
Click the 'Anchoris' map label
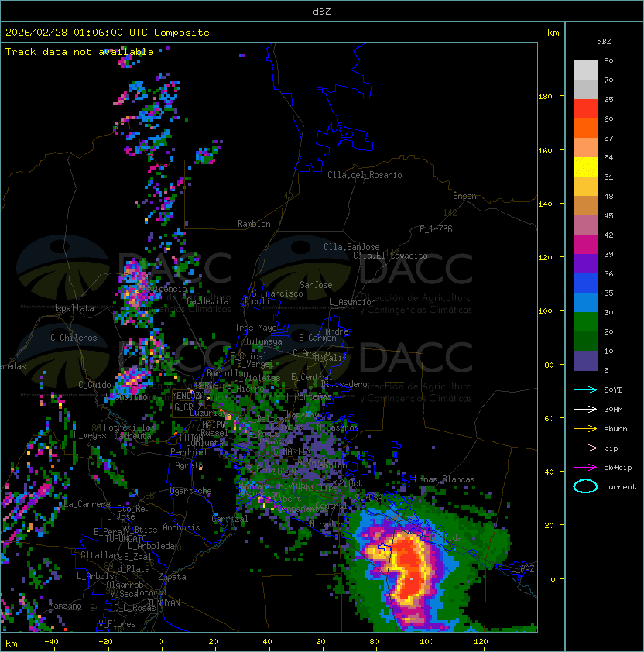181,527
